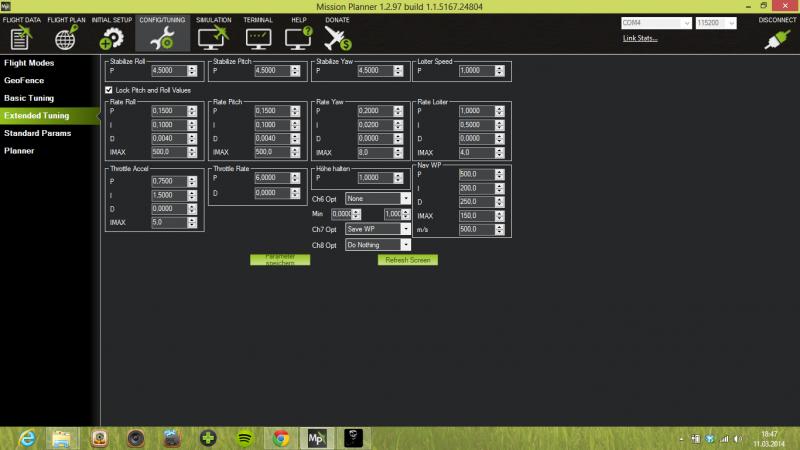Click the Refresh Screen button
Image resolution: width=800 pixels, height=450 pixels.
click(x=408, y=260)
